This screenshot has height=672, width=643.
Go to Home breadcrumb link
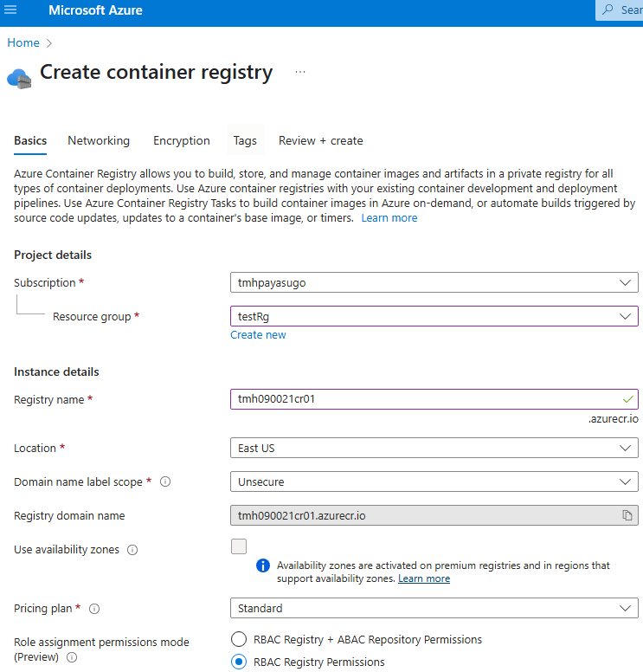coord(23,42)
